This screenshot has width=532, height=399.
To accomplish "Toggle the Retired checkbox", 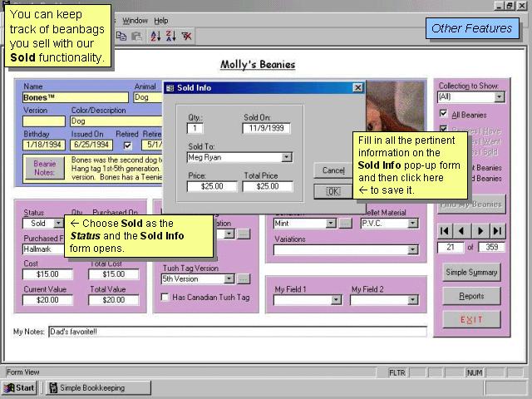I will pos(127,145).
